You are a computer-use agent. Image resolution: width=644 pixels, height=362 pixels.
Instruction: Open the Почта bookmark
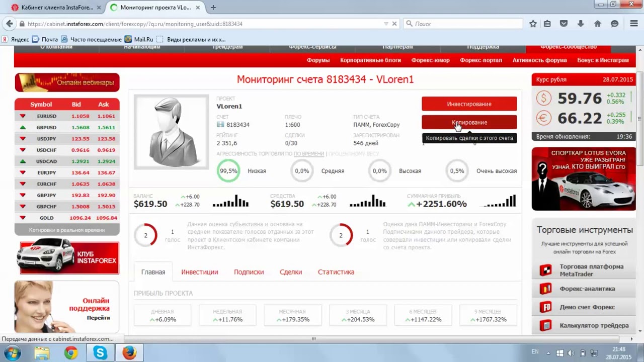pyautogui.click(x=45, y=39)
